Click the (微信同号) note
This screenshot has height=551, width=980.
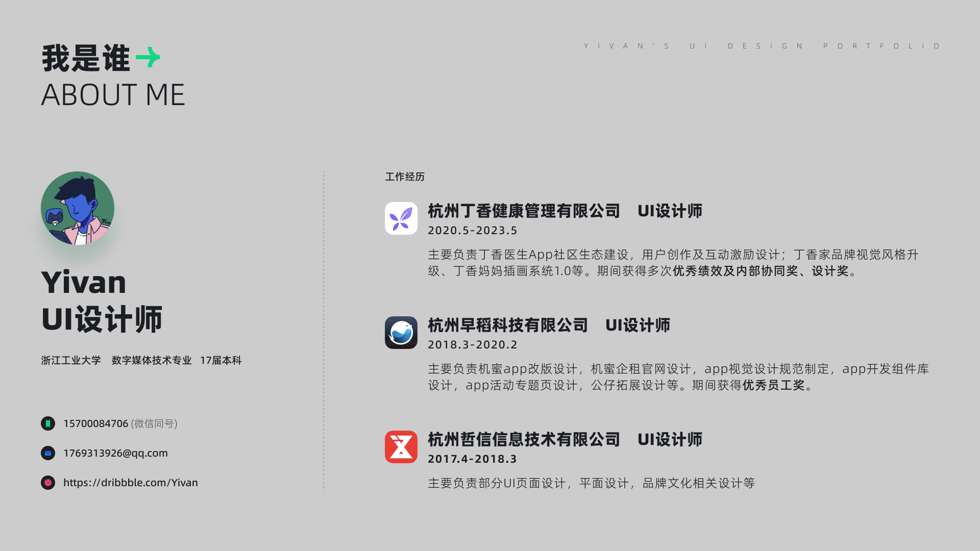[x=154, y=423]
